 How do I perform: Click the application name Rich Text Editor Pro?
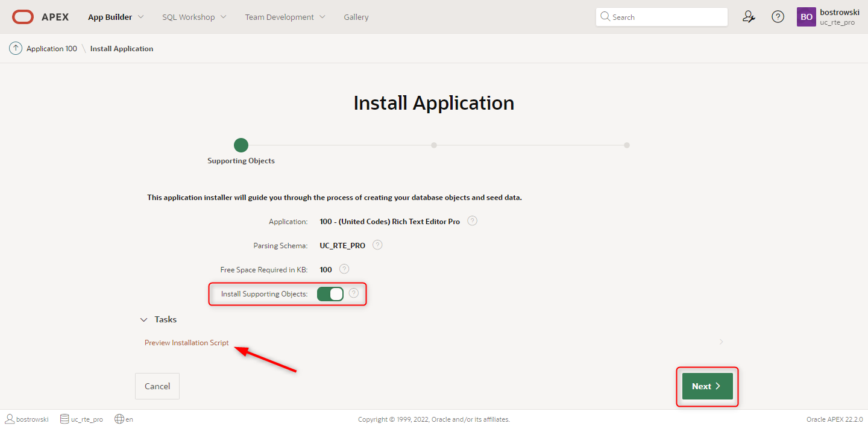(390, 222)
